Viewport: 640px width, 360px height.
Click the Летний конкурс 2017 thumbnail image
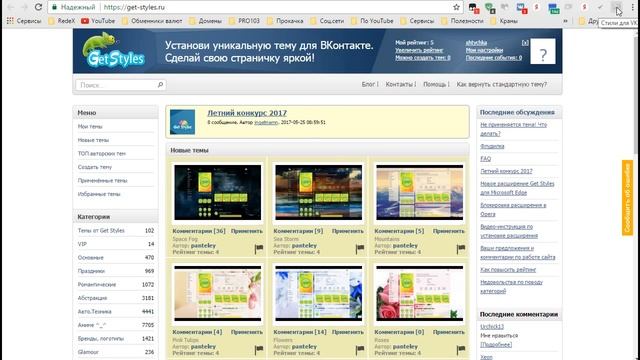(x=182, y=122)
